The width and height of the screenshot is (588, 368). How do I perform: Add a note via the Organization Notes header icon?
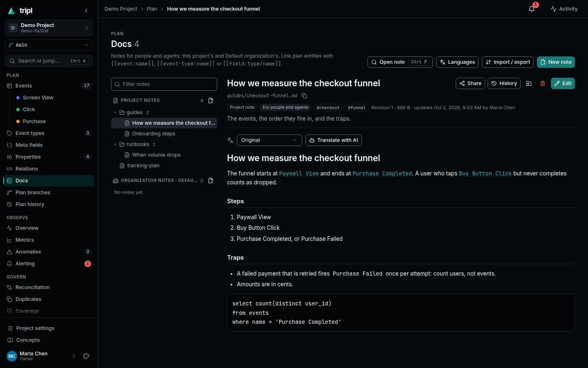[x=211, y=181]
